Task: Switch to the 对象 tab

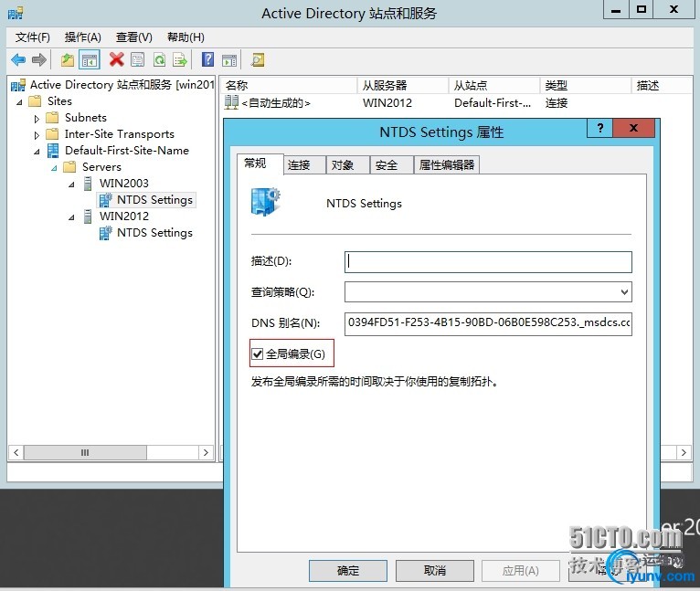Action: click(x=348, y=165)
